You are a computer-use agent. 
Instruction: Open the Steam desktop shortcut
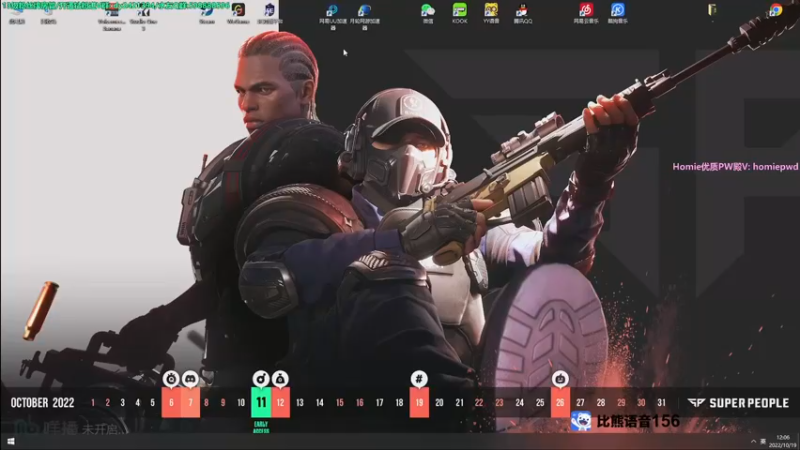coord(207,14)
